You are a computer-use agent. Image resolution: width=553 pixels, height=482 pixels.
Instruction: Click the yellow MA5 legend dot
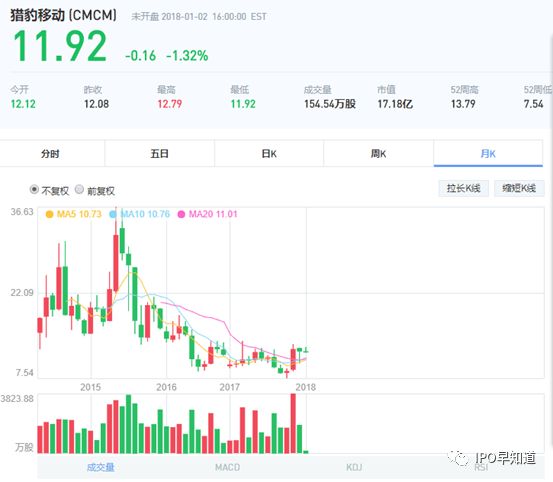coord(49,214)
